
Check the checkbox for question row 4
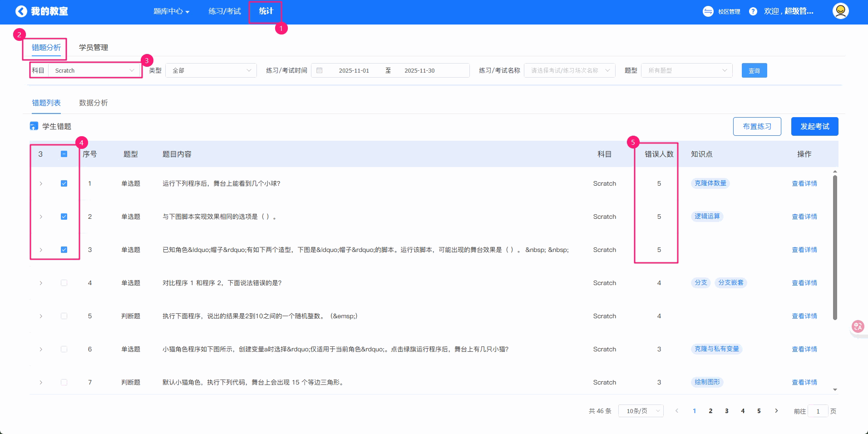pyautogui.click(x=64, y=283)
